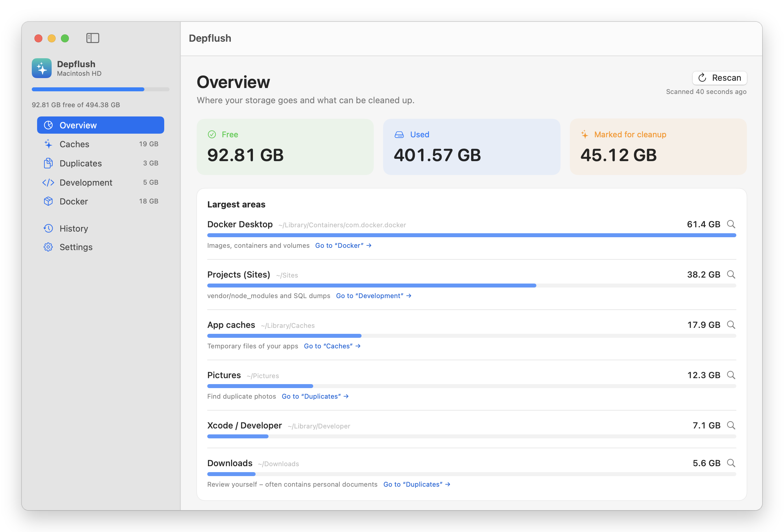This screenshot has height=532, width=784.
Task: Click the Docker cube icon in sidebar
Action: tap(48, 201)
